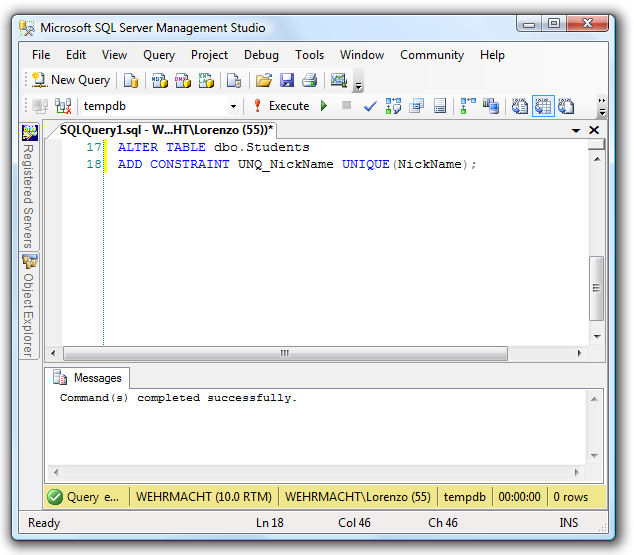This screenshot has width=634, height=555.
Task: Click the Connect icon on SQL toolbar
Action: (40, 106)
